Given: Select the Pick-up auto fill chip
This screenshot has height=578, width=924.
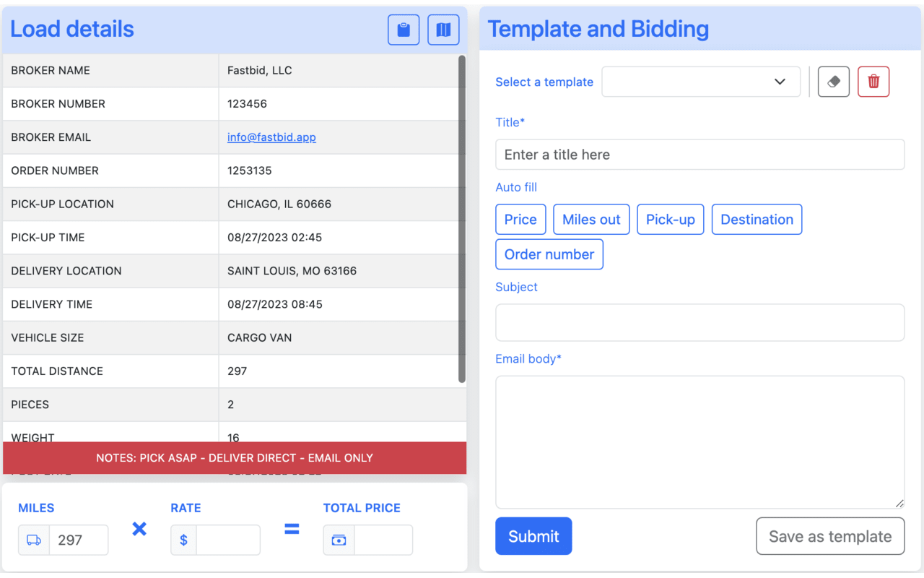Looking at the screenshot, I should click(670, 219).
